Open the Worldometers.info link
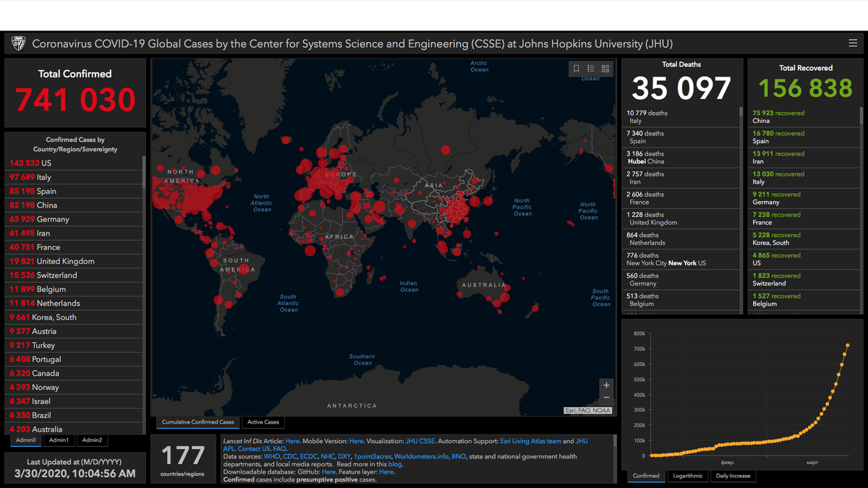 click(422, 457)
